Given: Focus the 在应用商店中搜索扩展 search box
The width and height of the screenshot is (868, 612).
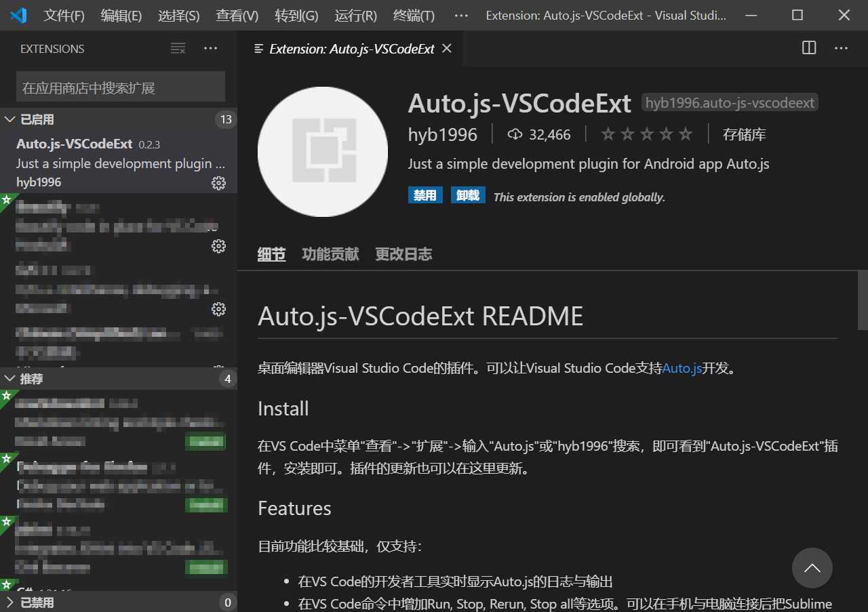Looking at the screenshot, I should pyautogui.click(x=121, y=87).
